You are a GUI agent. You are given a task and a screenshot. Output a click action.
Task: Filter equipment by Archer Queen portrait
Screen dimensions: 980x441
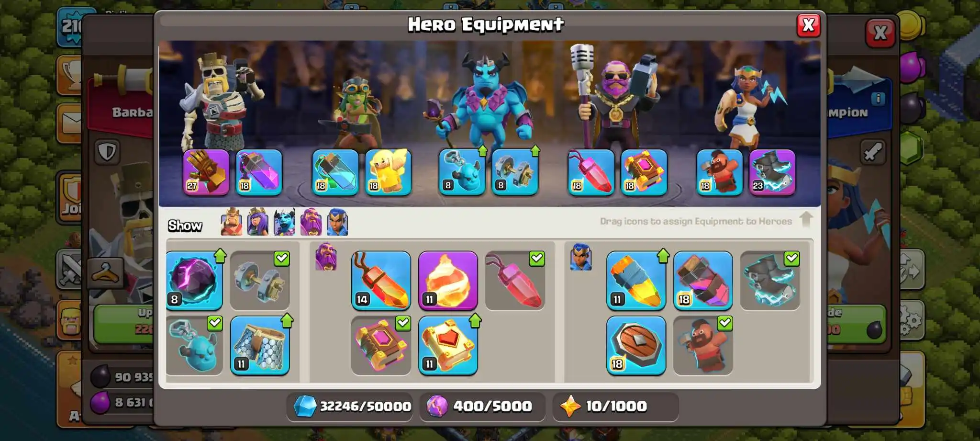(x=257, y=222)
